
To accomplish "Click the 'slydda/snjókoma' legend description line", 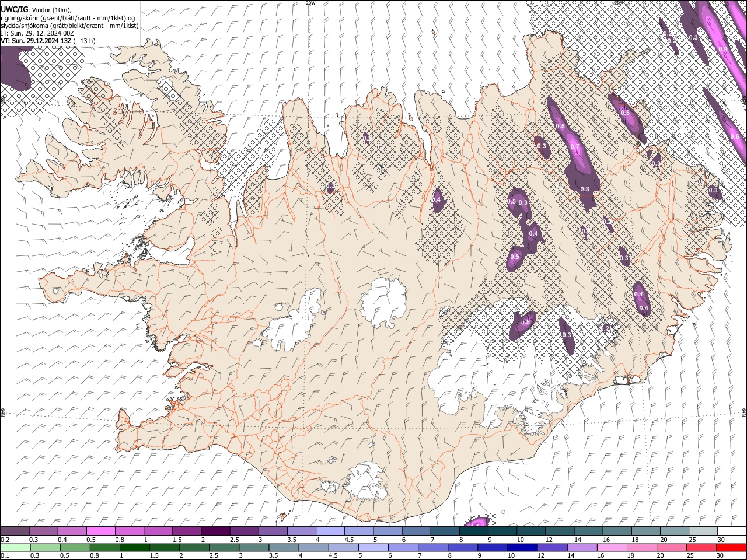I will (x=69, y=26).
